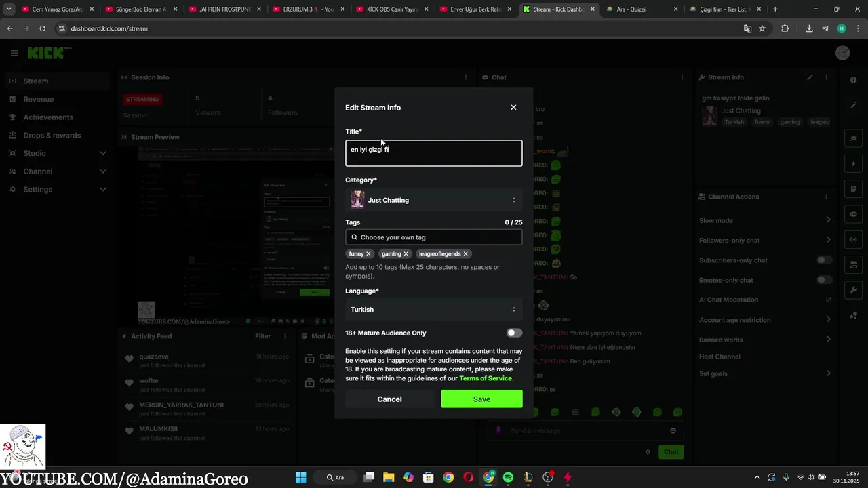Open the Category dropdown showing Just Chatting
868x488 pixels.
(x=434, y=200)
